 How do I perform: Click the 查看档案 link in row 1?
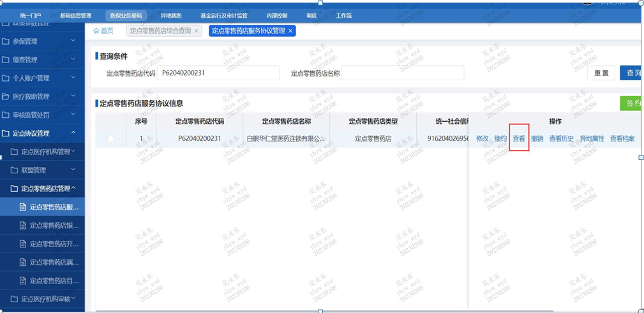(x=622, y=139)
